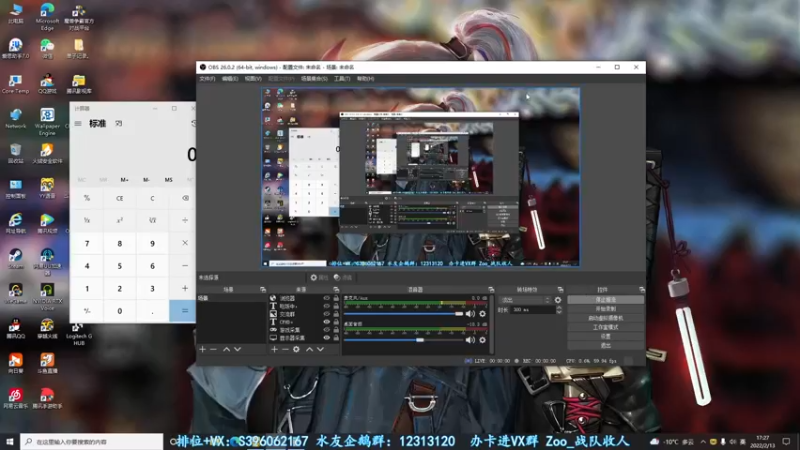
Task: Open source properties gear in OBS Sources toolbar
Action: click(296, 349)
